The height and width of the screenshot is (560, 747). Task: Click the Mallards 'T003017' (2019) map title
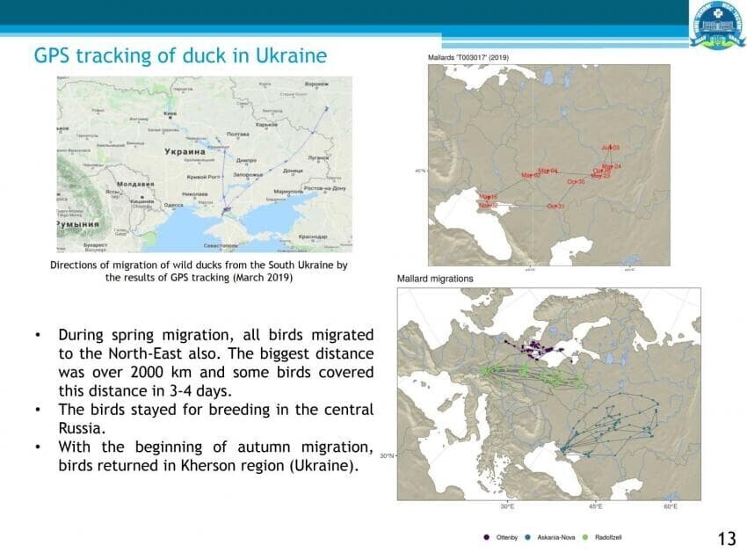(x=468, y=58)
